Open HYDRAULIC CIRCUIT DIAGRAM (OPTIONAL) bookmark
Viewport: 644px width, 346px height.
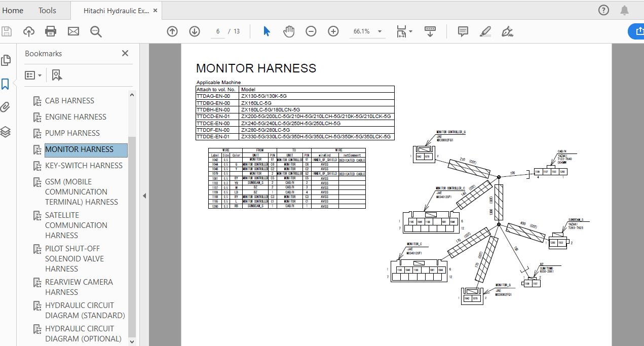point(83,334)
